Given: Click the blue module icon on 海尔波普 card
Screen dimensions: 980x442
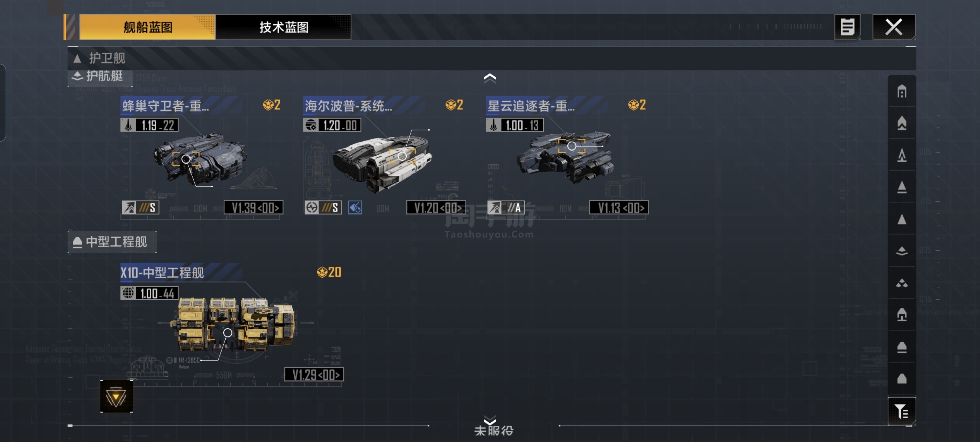Looking at the screenshot, I should tap(355, 208).
